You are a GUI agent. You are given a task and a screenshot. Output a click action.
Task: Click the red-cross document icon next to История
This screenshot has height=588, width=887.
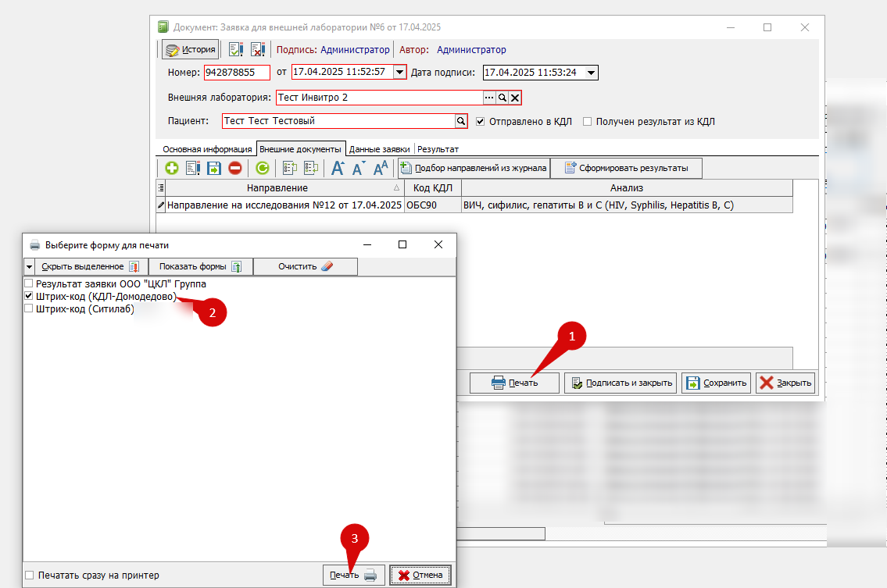(258, 50)
